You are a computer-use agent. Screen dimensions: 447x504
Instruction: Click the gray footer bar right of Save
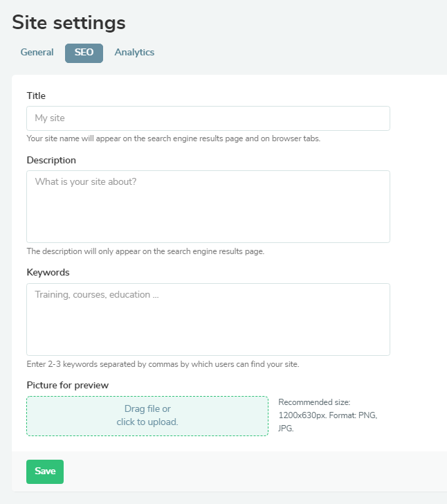click(x=249, y=471)
